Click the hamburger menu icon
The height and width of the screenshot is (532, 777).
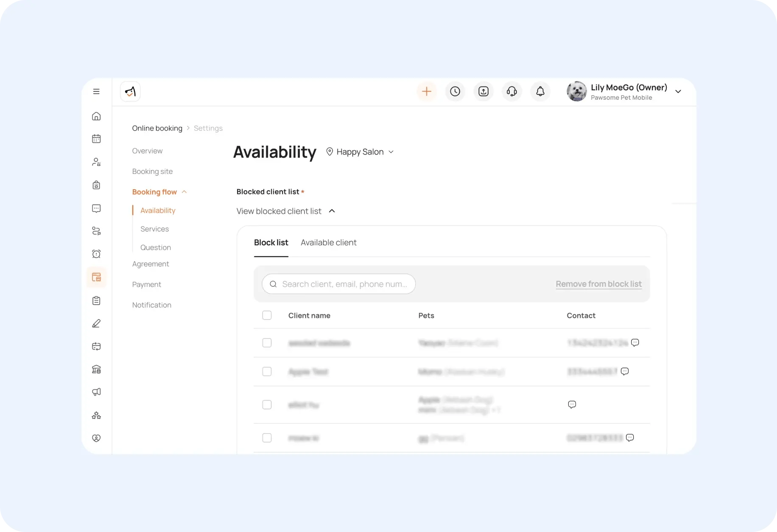(96, 92)
